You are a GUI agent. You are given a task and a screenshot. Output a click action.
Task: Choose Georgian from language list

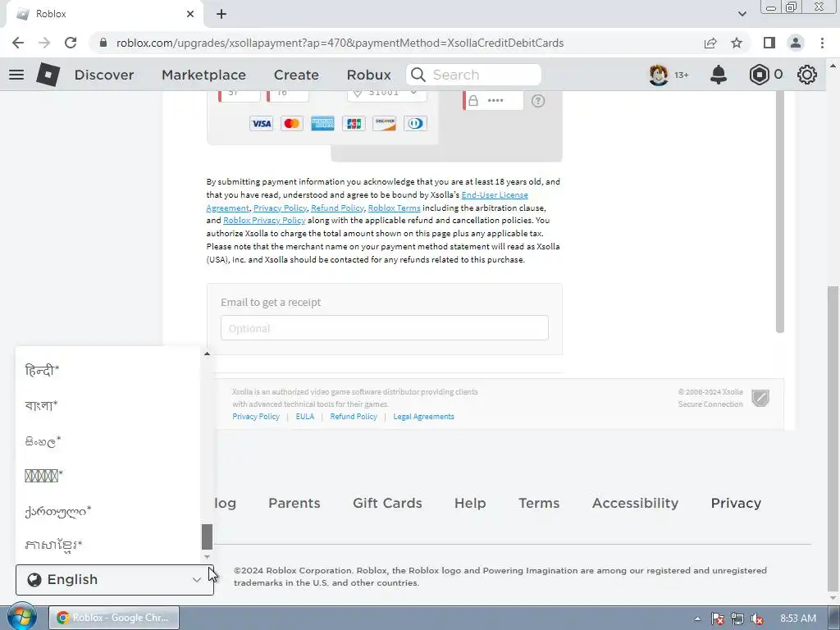click(x=58, y=511)
